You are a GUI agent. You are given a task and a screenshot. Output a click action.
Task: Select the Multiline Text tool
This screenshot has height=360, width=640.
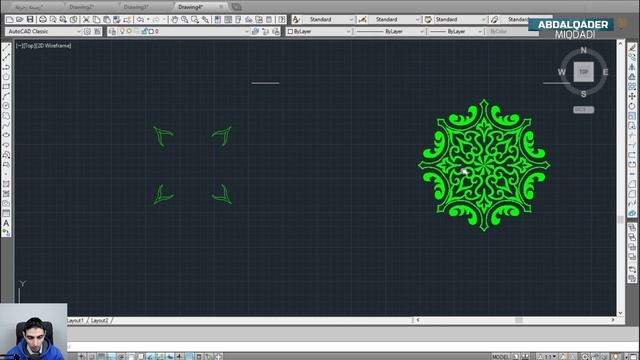6,223
